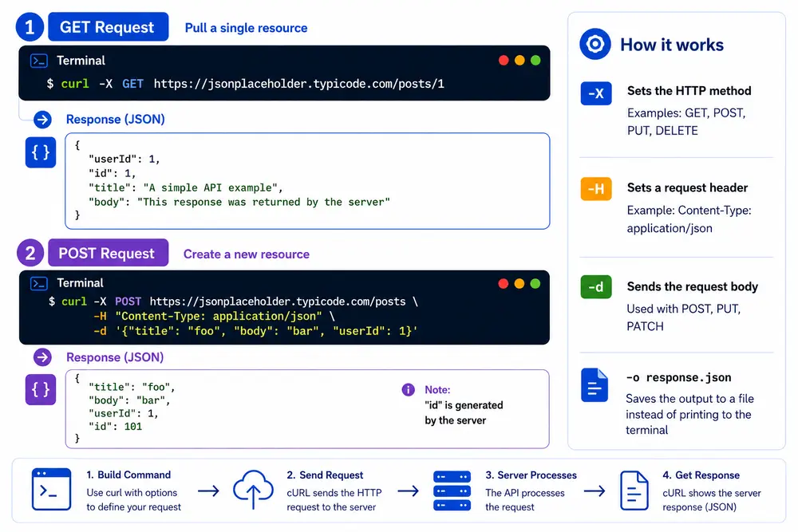Click the document icon for Get Response
The height and width of the screenshot is (532, 798).
pos(634,491)
